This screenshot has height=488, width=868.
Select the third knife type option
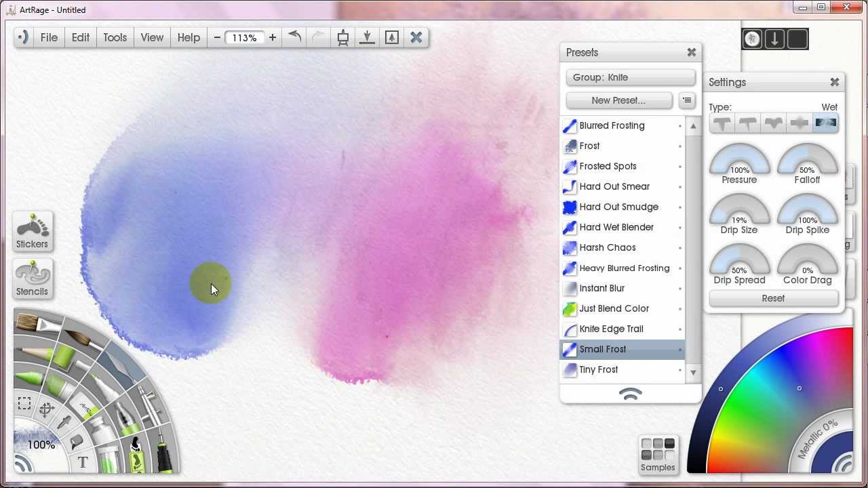774,123
